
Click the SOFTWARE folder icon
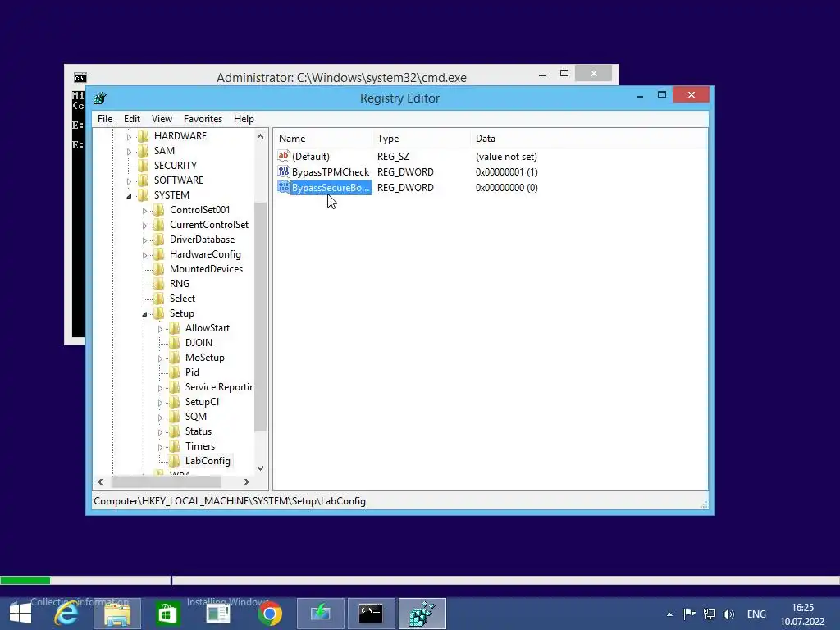click(x=143, y=180)
